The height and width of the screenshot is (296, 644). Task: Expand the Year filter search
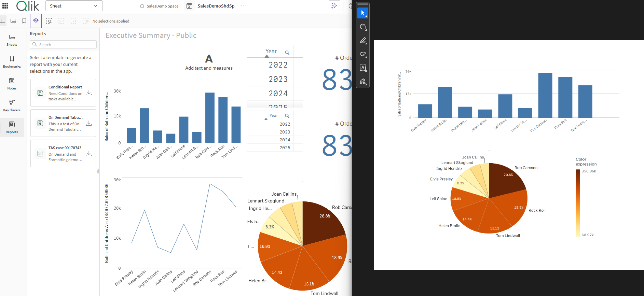click(287, 53)
